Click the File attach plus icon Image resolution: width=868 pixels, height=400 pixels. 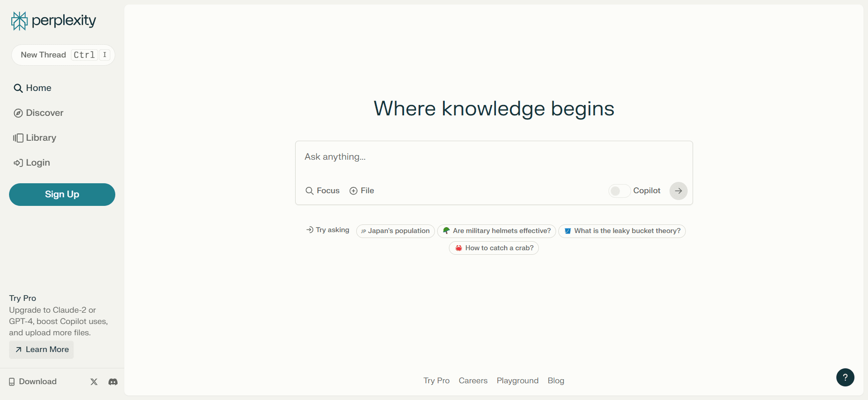354,191
